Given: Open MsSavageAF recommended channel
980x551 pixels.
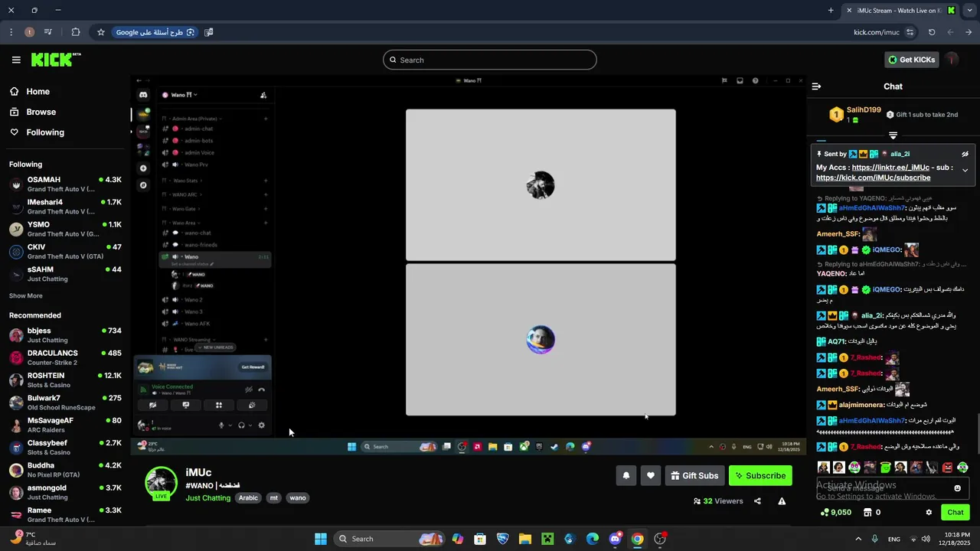Looking at the screenshot, I should point(65,425).
